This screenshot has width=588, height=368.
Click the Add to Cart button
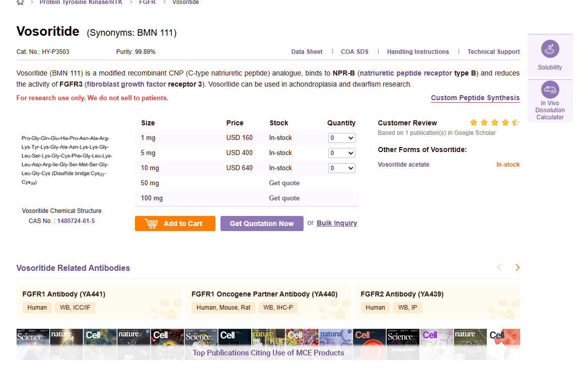point(175,224)
